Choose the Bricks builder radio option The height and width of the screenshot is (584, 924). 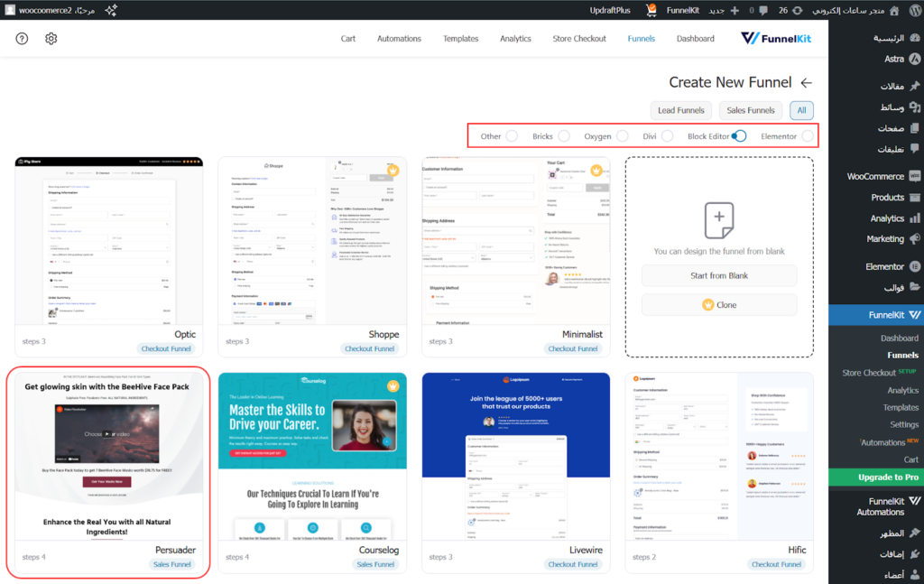pos(563,136)
